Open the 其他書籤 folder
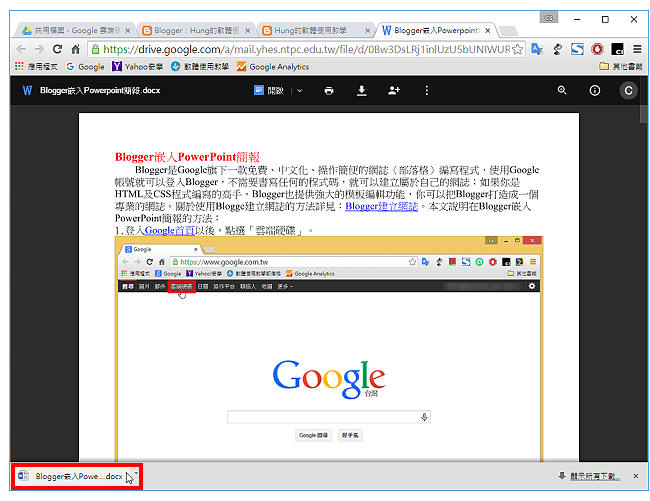The image size is (650, 501). tap(621, 66)
